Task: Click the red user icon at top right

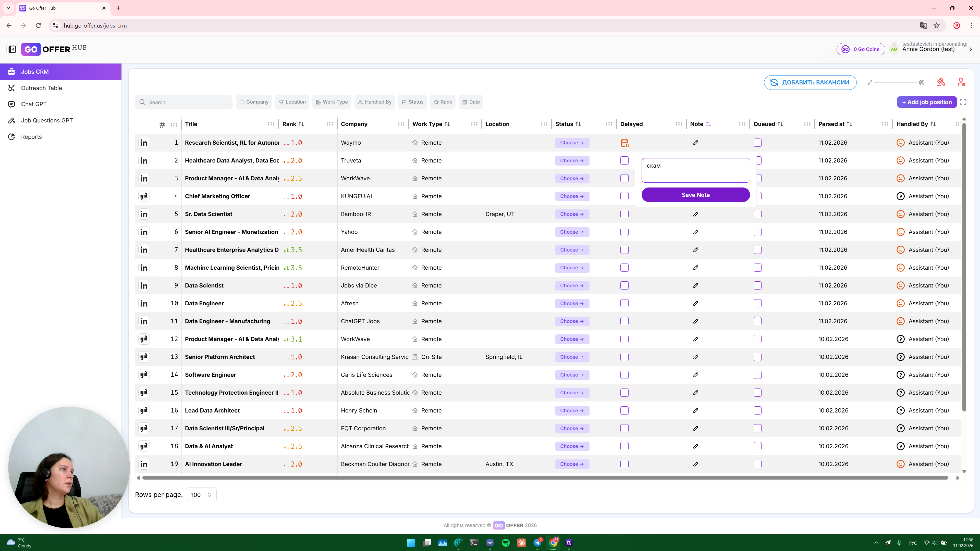Action: [961, 82]
